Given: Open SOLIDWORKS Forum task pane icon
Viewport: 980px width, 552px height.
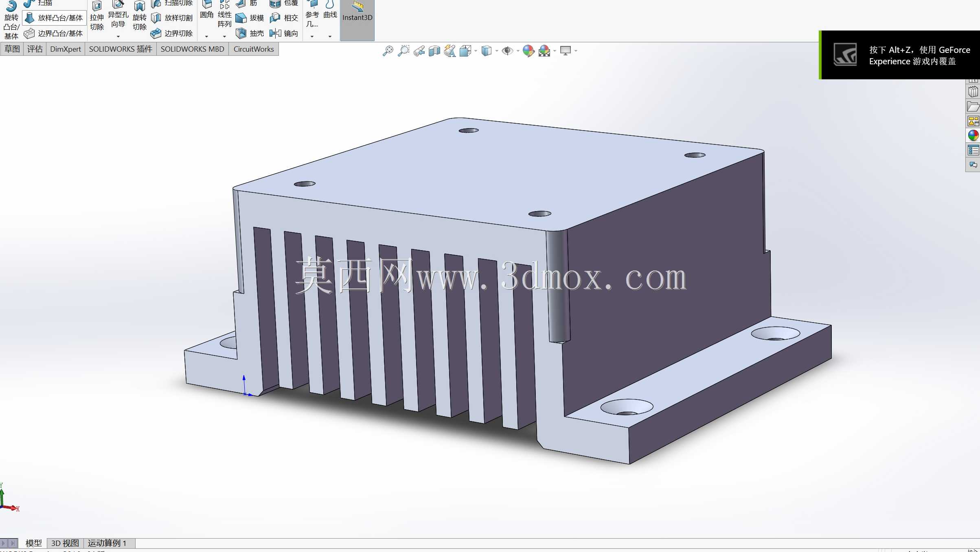Looking at the screenshot, I should click(x=973, y=165).
